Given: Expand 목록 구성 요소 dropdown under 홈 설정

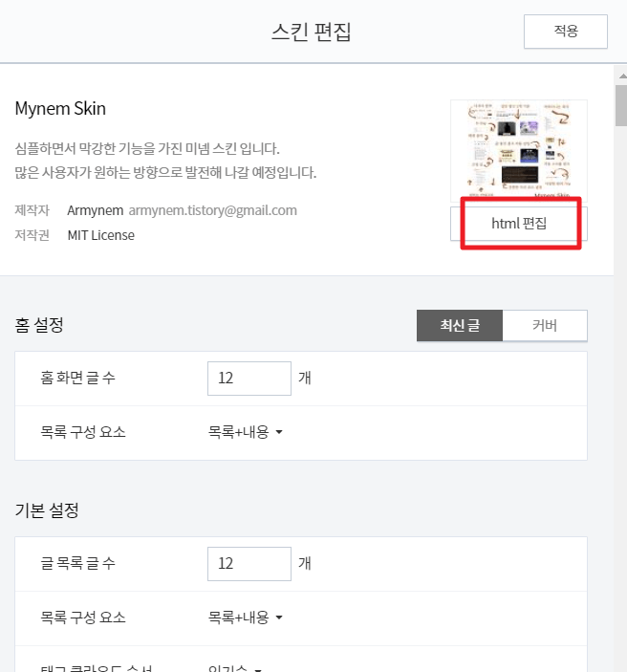Looking at the screenshot, I should [245, 432].
